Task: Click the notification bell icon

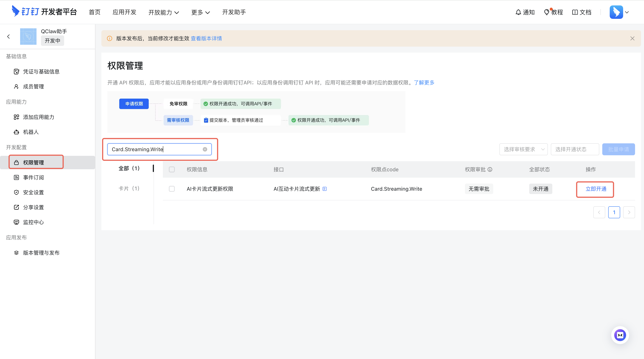Action: 518,12
